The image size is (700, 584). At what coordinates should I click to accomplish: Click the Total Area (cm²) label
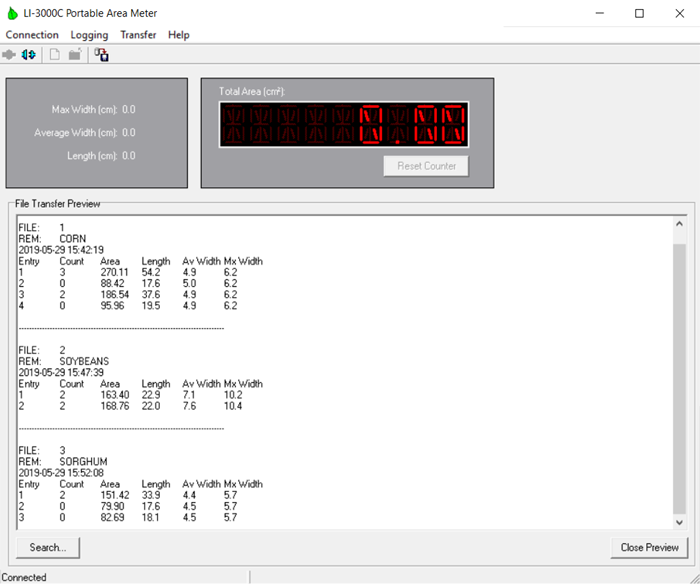[x=252, y=92]
